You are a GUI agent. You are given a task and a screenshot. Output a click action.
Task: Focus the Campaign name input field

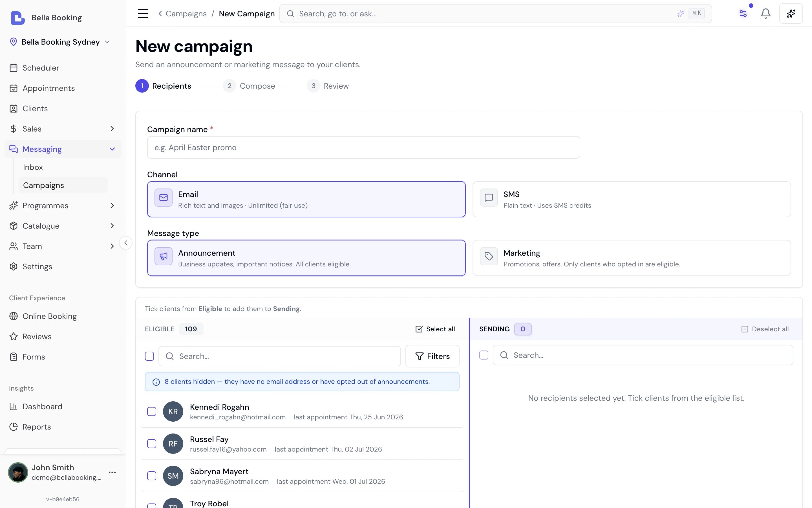363,147
